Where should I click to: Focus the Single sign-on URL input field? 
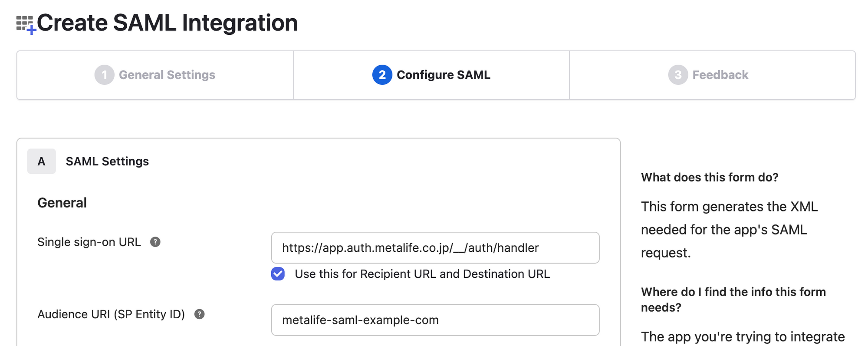[x=435, y=247]
